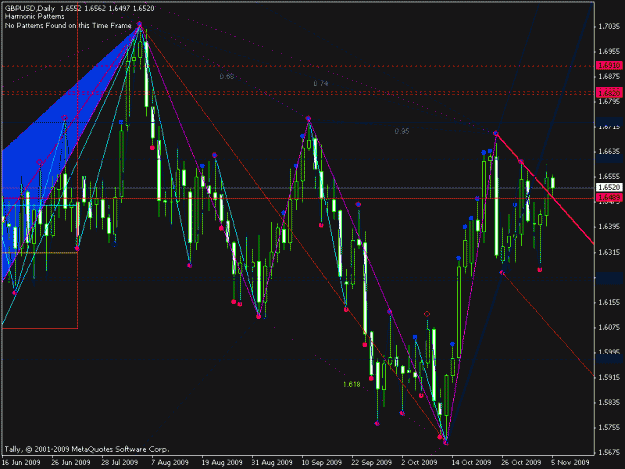Click the 1.6875 price axis label
Viewport: 625px width, 469px height.
[609, 77]
